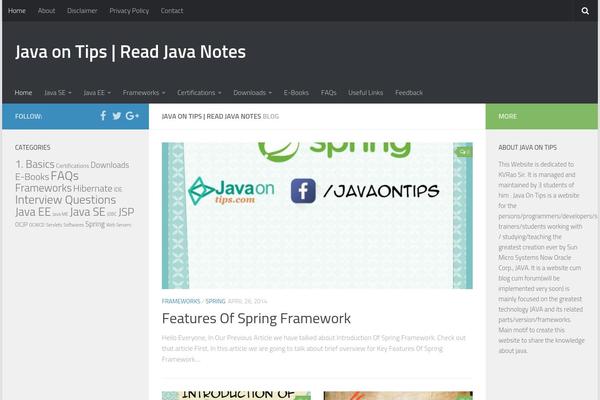Follow on Facebook via sidebar icon
Screen dimensions: 600x400
pyautogui.click(x=103, y=116)
